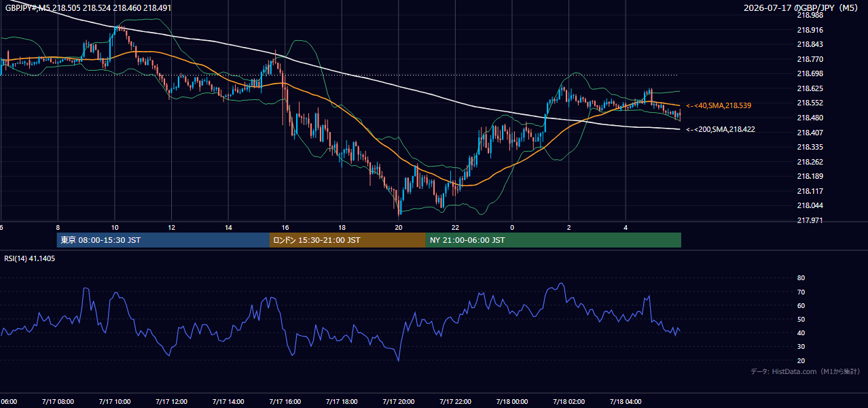Click the 218.625 price axis label
This screenshot has height=408, width=868.
tap(810, 88)
